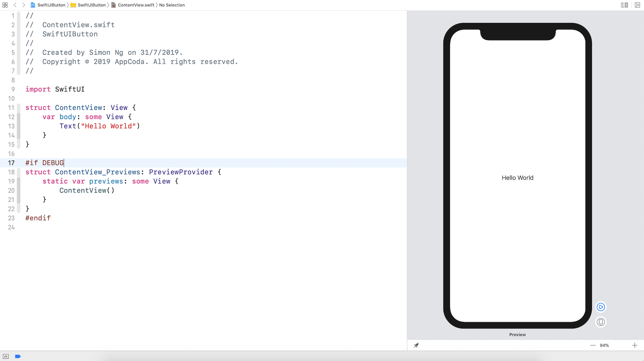The image size is (644, 361).
Task: Open the editor options lines icon
Action: (x=624, y=5)
